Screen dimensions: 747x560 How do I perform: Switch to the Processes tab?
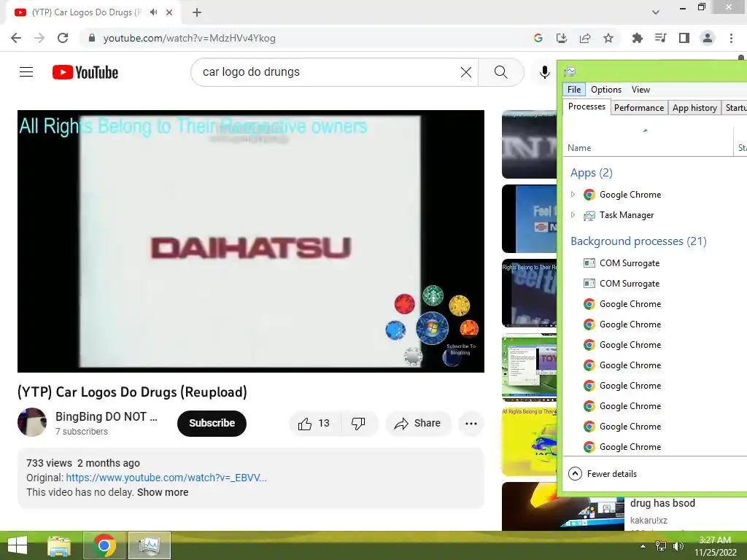tap(587, 106)
